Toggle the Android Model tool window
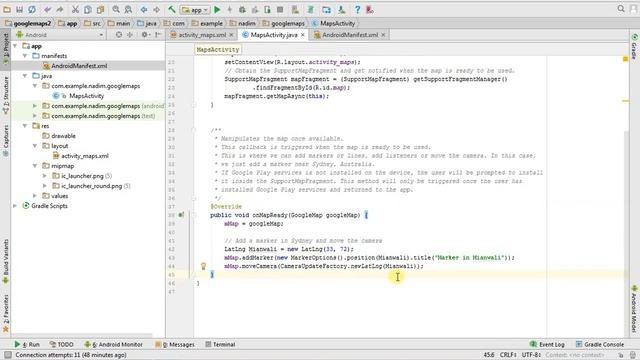This screenshot has height=360, width=640. click(634, 309)
